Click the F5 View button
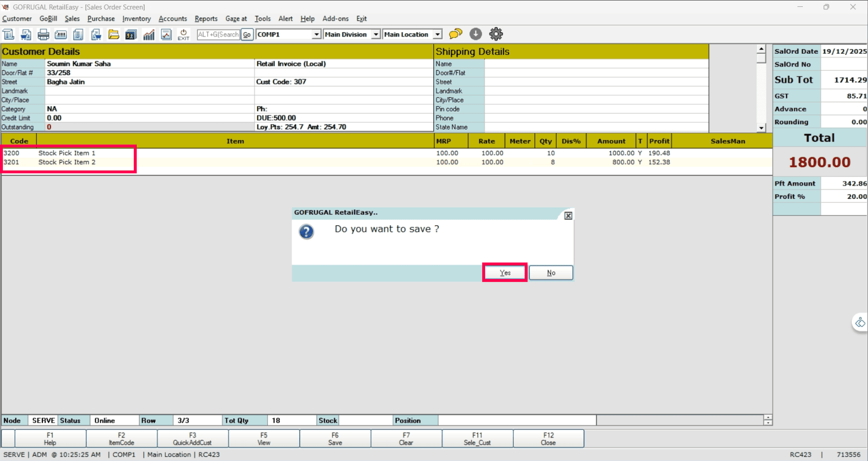The width and height of the screenshot is (868, 461). 264,439
